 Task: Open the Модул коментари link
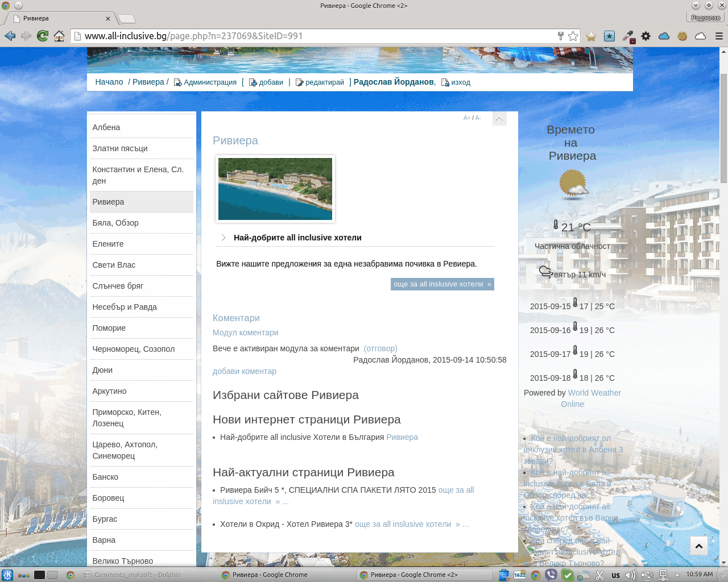246,332
